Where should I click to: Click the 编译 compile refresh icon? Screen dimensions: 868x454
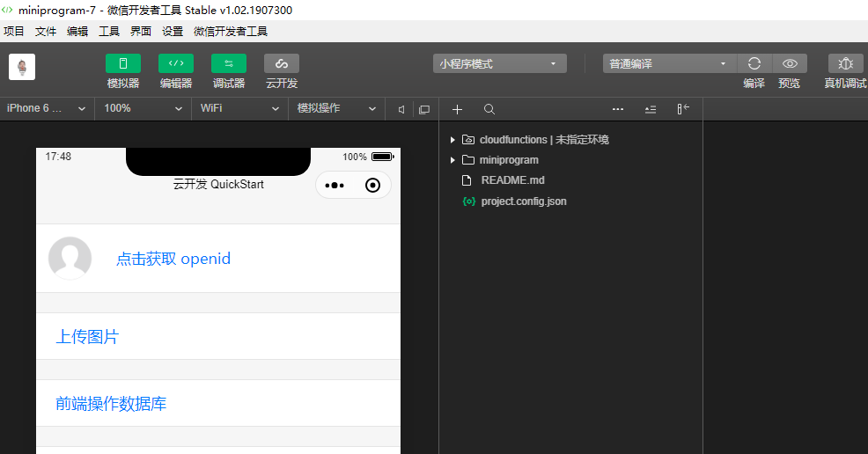tap(754, 63)
